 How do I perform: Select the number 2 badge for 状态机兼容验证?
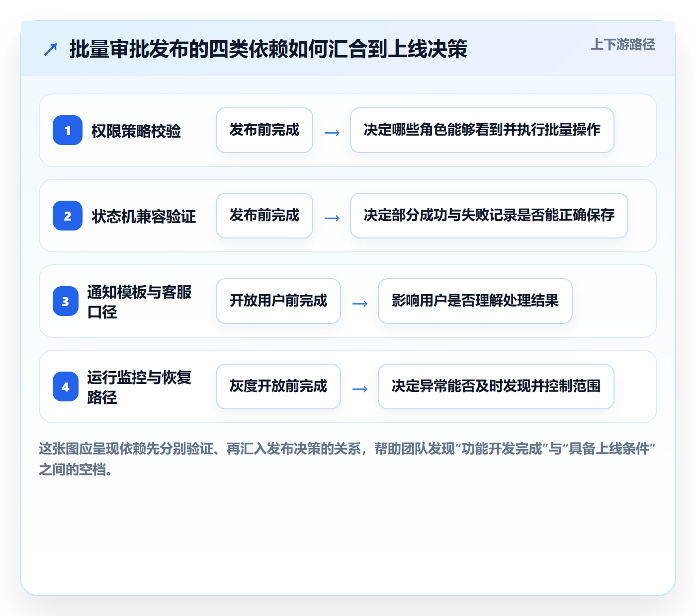click(68, 216)
